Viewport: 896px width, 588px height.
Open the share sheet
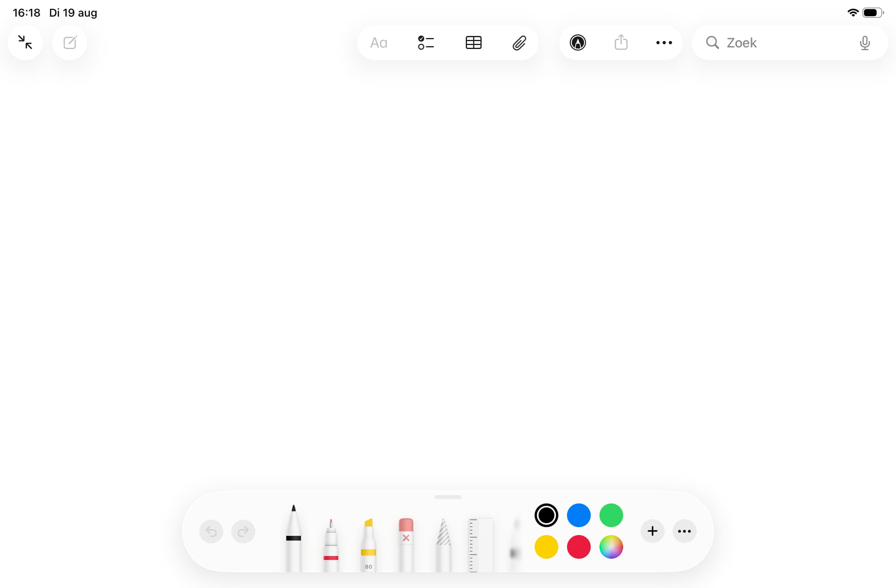coord(621,43)
